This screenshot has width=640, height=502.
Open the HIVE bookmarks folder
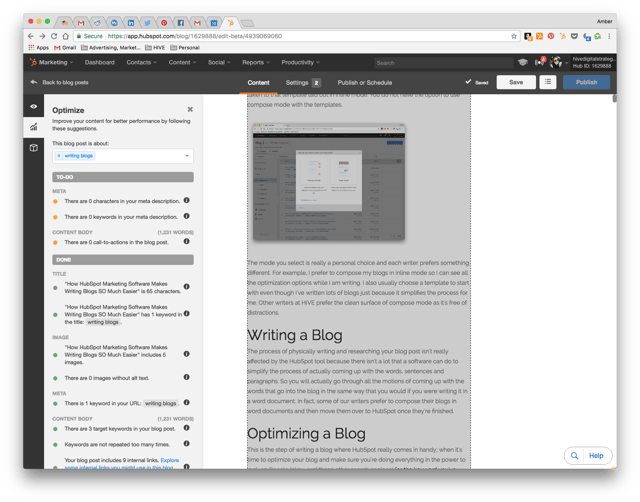[x=155, y=48]
